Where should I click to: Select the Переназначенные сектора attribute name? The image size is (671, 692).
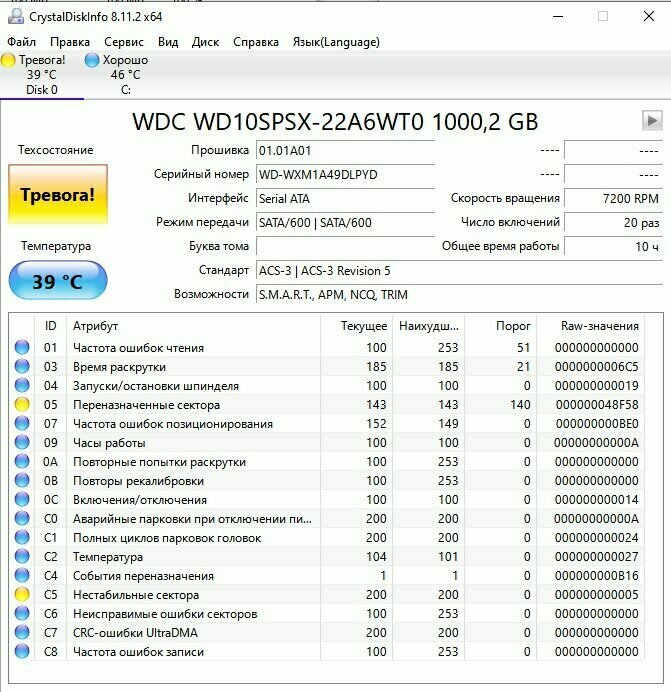146,405
